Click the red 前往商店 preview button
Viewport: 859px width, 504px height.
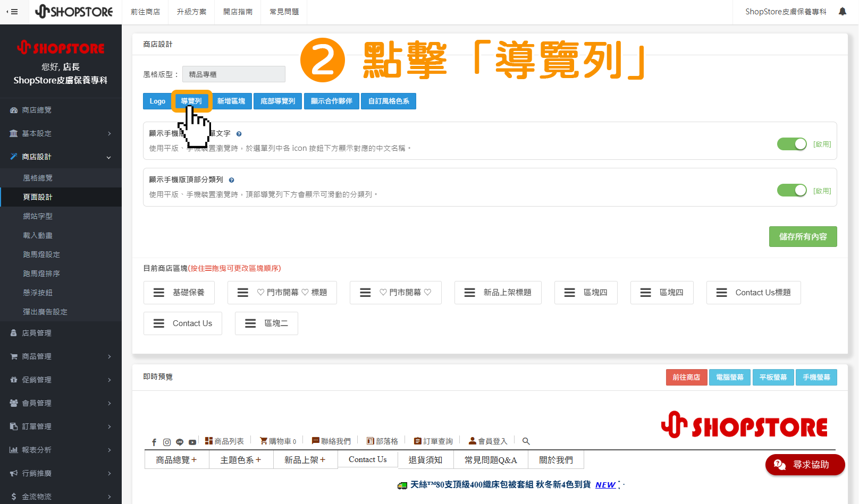[x=686, y=377]
